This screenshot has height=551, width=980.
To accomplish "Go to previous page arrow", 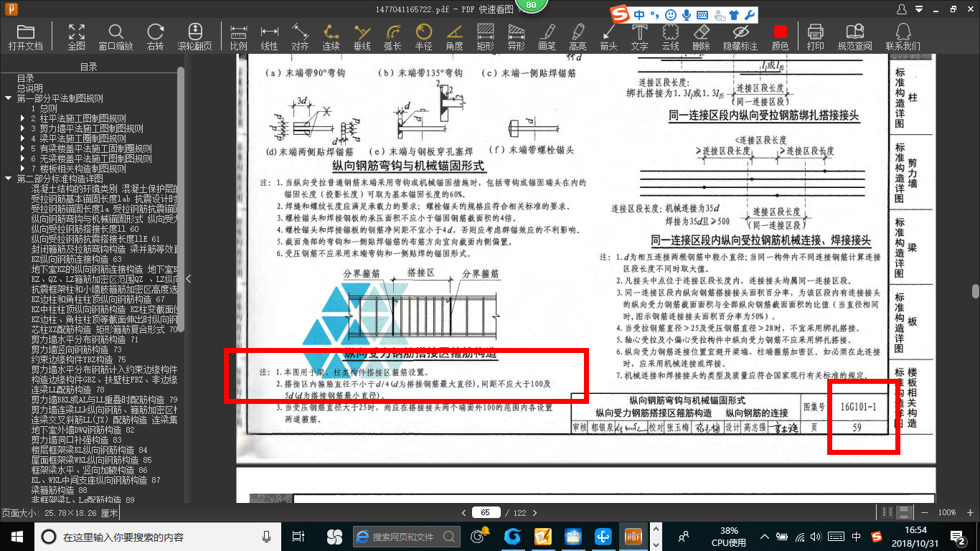I will click(463, 512).
